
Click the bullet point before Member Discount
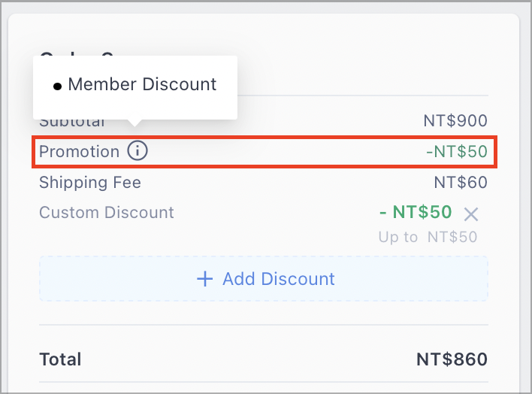coord(57,86)
